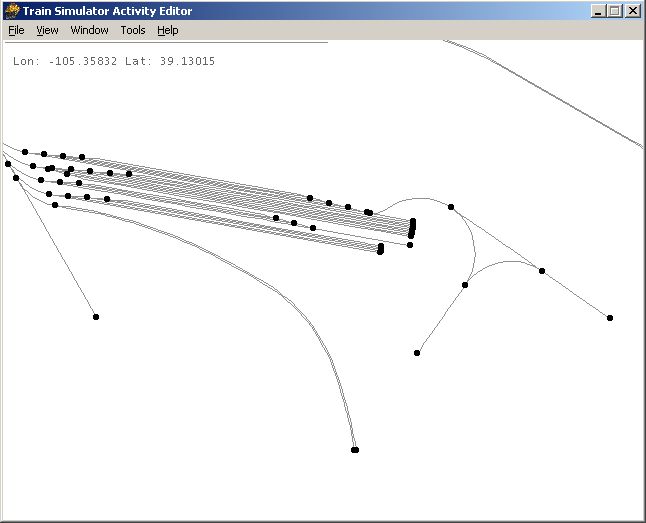Select end node of wye's bottom-left leg
This screenshot has width=646, height=523.
tap(417, 353)
